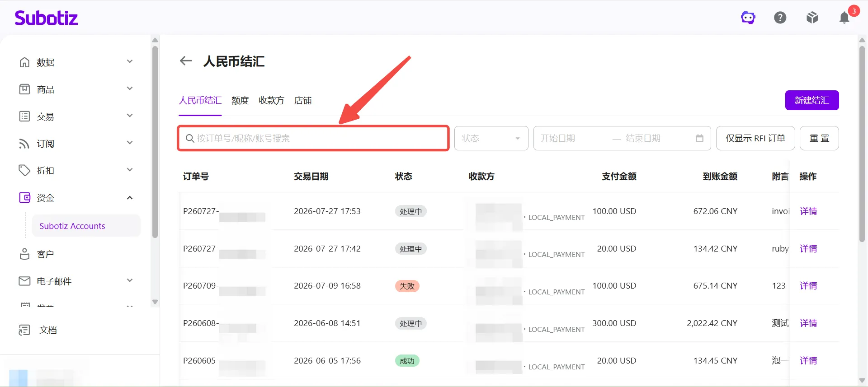The height and width of the screenshot is (387, 868).
Task: Open the 文档 menu item
Action: pos(48,330)
